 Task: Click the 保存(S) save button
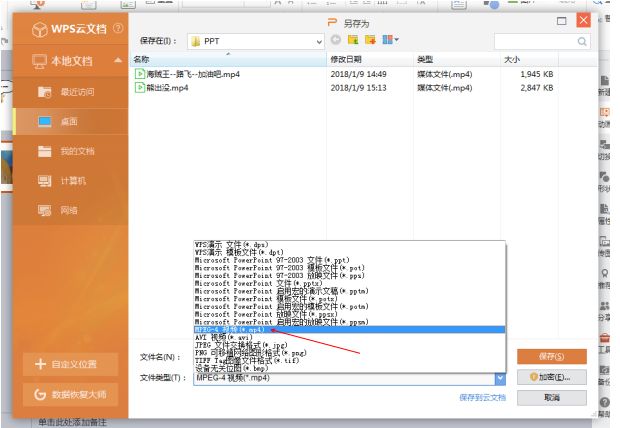(552, 356)
